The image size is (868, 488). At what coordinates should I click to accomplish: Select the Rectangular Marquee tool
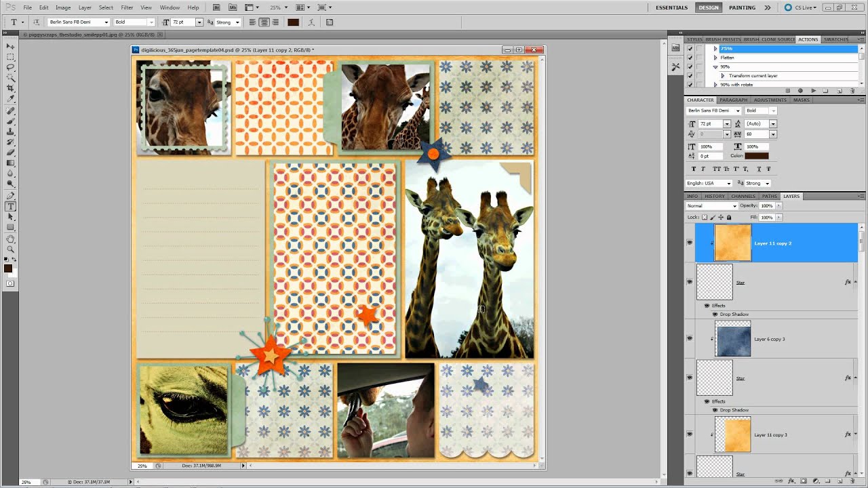pos(11,57)
